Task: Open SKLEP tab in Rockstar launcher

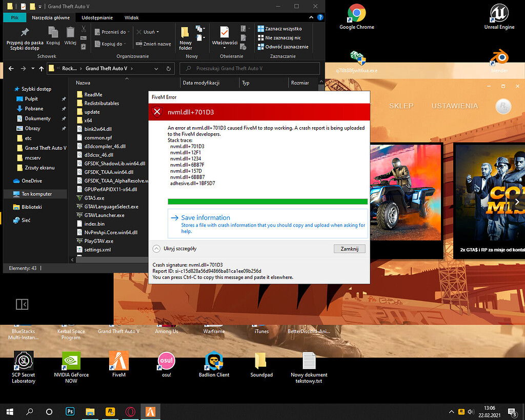Action: pos(401,106)
